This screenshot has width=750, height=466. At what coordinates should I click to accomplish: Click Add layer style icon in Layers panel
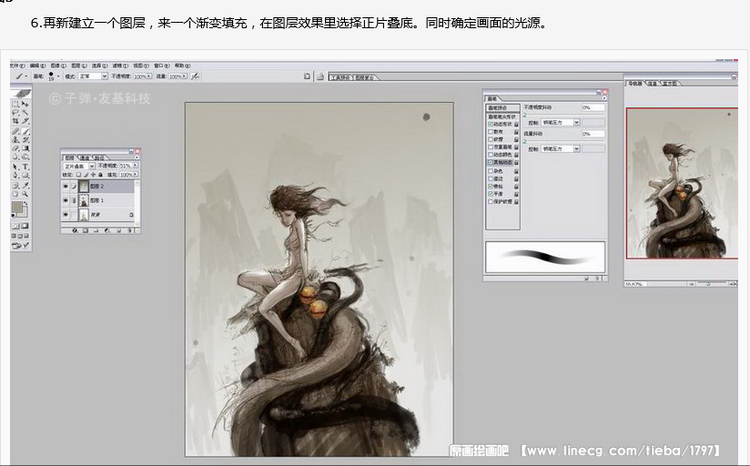(x=75, y=231)
